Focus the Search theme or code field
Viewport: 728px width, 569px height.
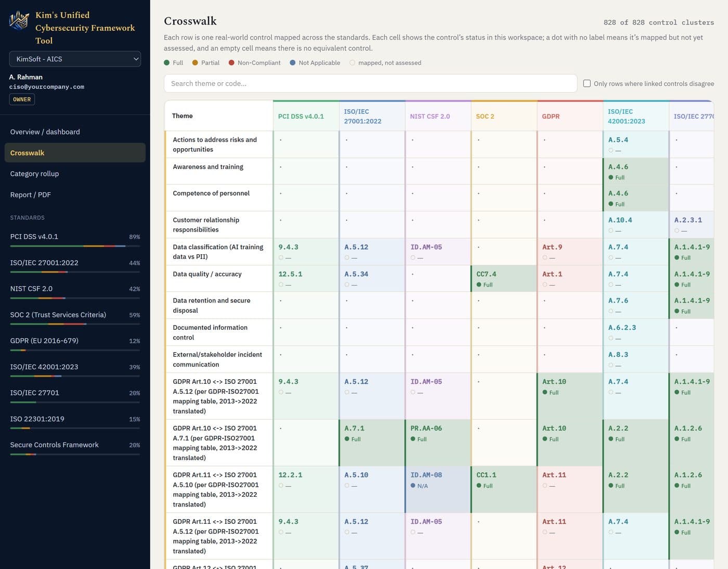(x=370, y=83)
